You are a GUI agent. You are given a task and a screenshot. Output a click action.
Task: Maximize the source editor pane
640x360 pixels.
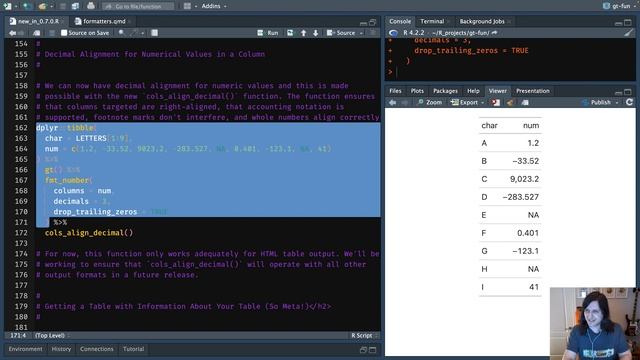(373, 22)
